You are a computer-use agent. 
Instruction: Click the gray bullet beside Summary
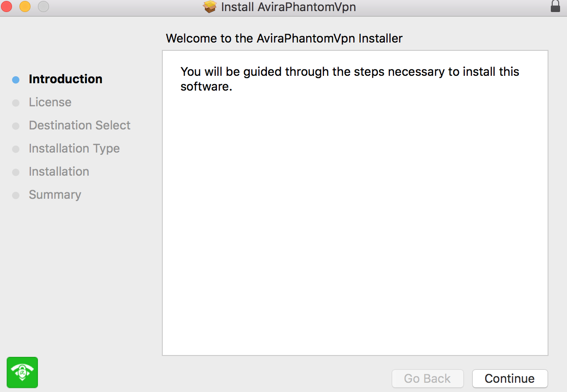click(16, 195)
